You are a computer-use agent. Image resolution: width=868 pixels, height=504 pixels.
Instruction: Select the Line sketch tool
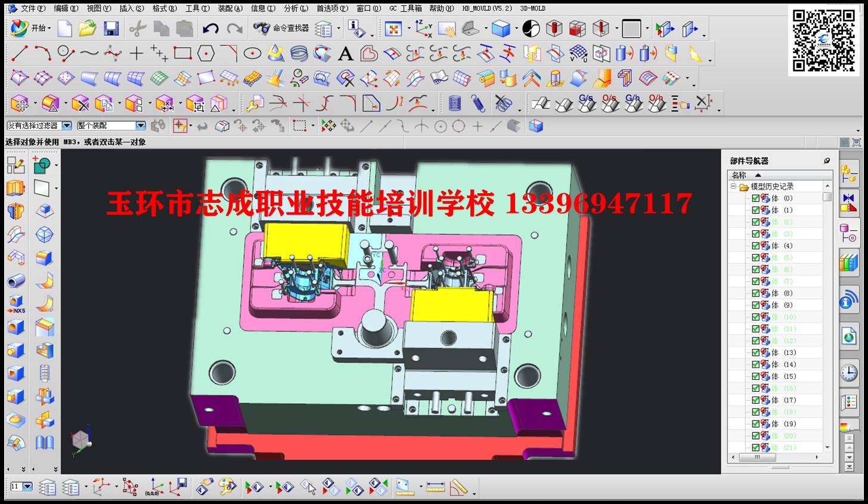(20, 53)
